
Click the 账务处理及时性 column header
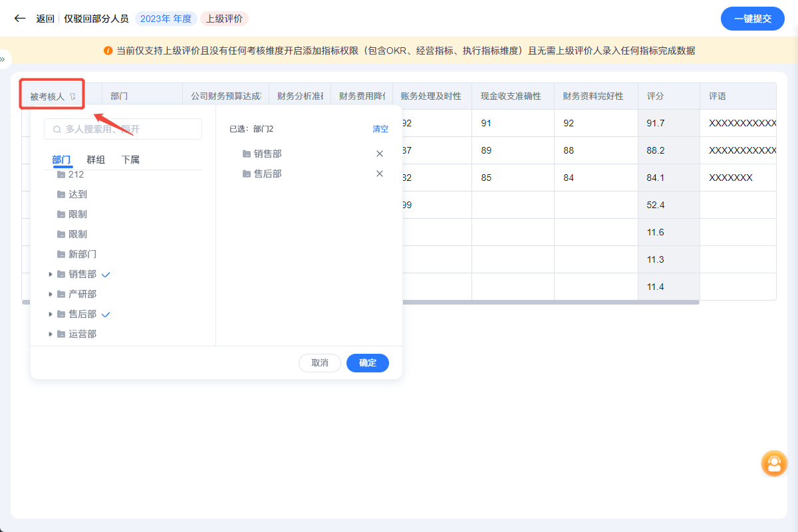pos(432,96)
